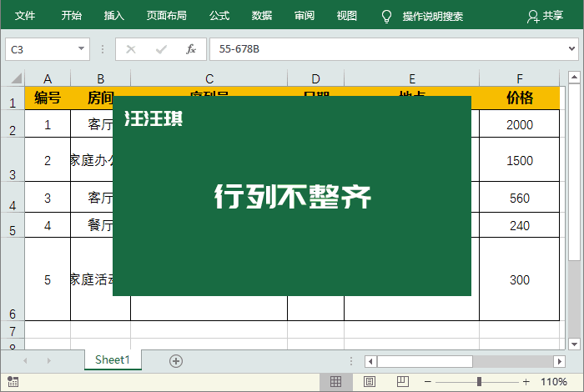Select row 6 header

click(x=13, y=279)
